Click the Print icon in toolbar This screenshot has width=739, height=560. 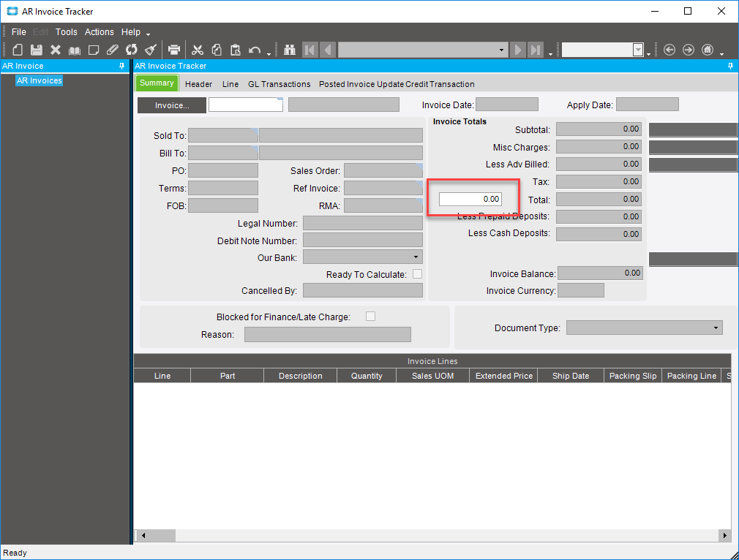coord(174,50)
